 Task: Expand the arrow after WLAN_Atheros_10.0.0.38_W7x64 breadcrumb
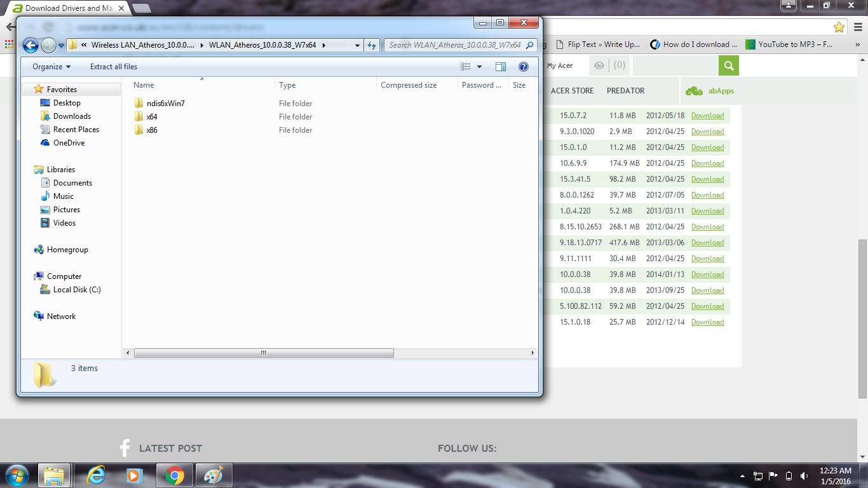coord(324,45)
